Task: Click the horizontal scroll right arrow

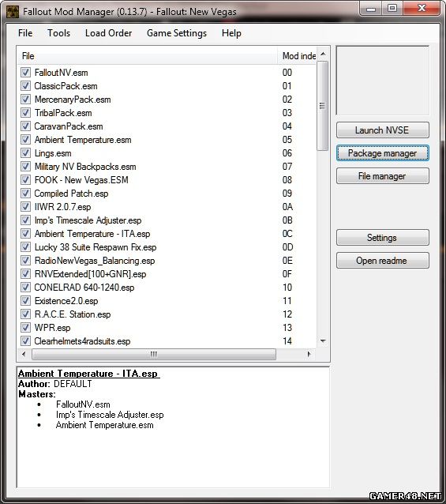Action: click(x=309, y=354)
